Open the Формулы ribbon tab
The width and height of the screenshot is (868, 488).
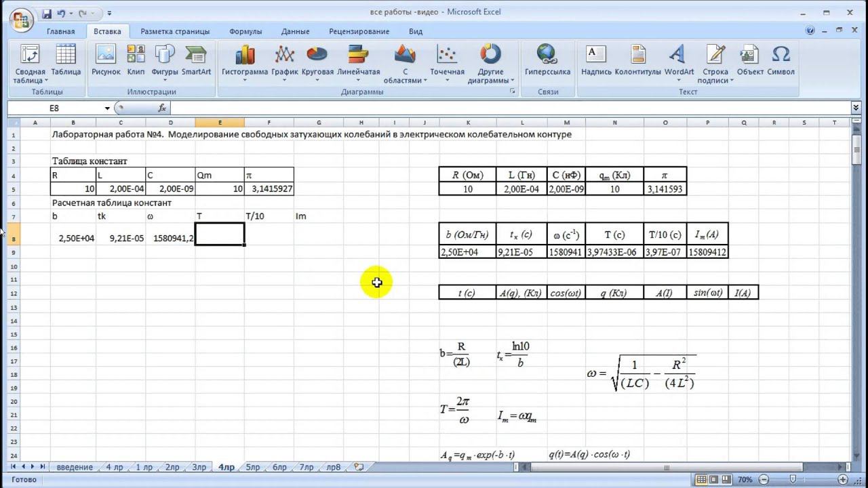coord(245,31)
